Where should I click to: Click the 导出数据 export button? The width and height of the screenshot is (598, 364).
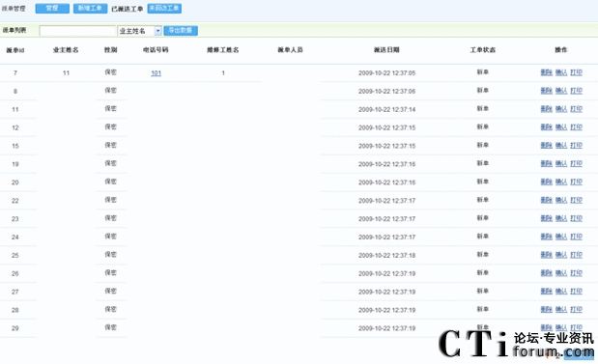(x=181, y=31)
